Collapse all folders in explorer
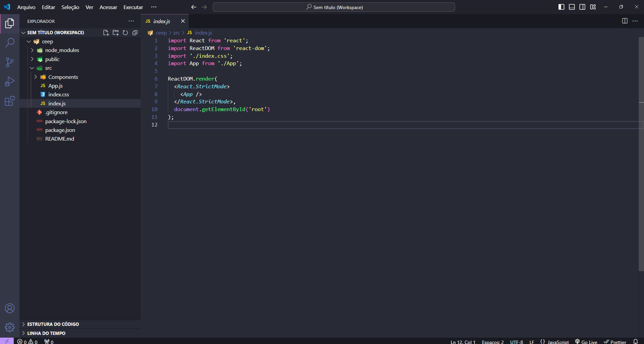This screenshot has width=644, height=344. pyautogui.click(x=135, y=33)
